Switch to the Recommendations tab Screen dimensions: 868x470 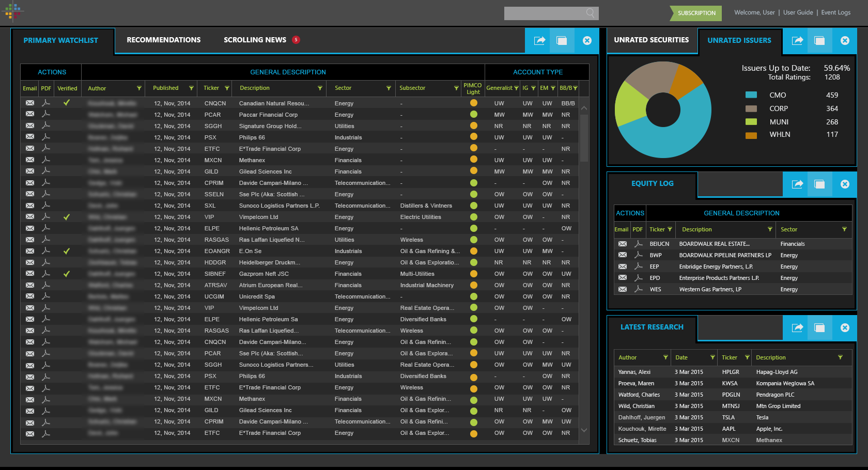click(163, 40)
